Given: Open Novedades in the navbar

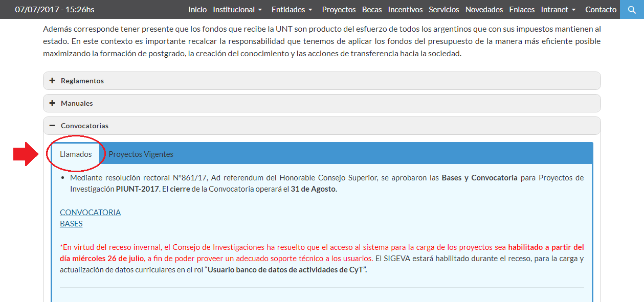Looking at the screenshot, I should 484,10.
